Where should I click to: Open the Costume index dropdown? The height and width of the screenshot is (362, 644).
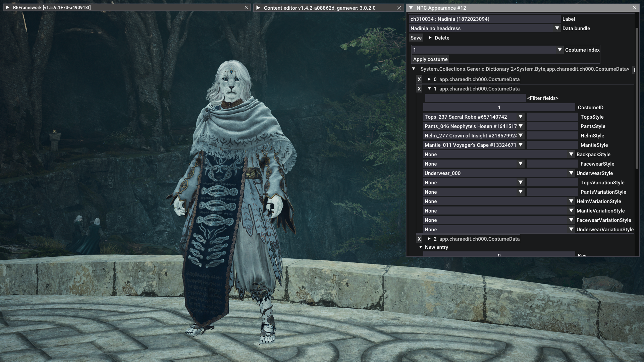click(488, 50)
